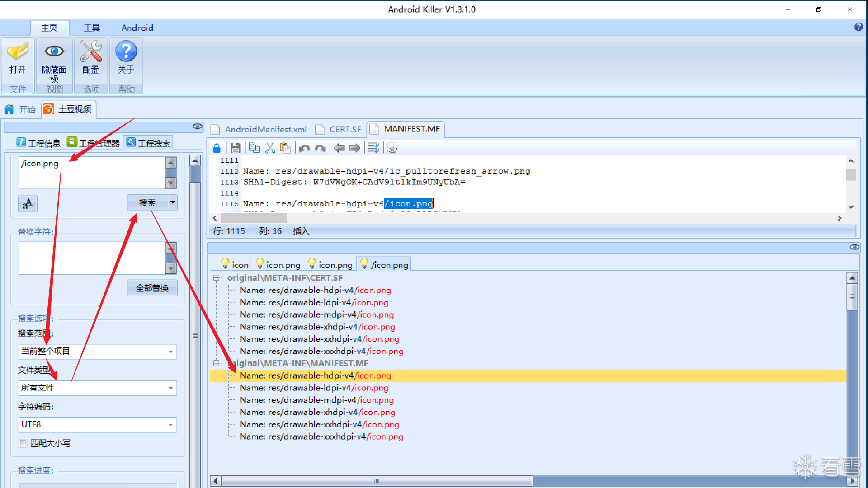Click the Java coffee cup icon
The width and height of the screenshot is (868, 488).
393,148
